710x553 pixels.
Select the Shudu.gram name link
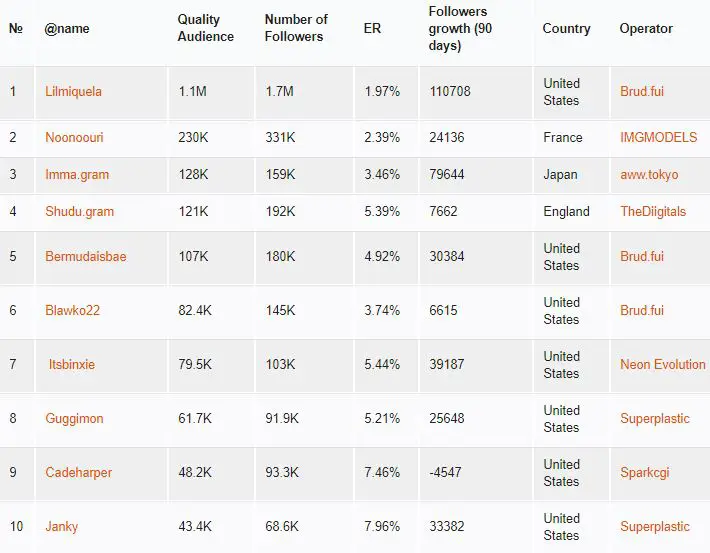(x=79, y=212)
